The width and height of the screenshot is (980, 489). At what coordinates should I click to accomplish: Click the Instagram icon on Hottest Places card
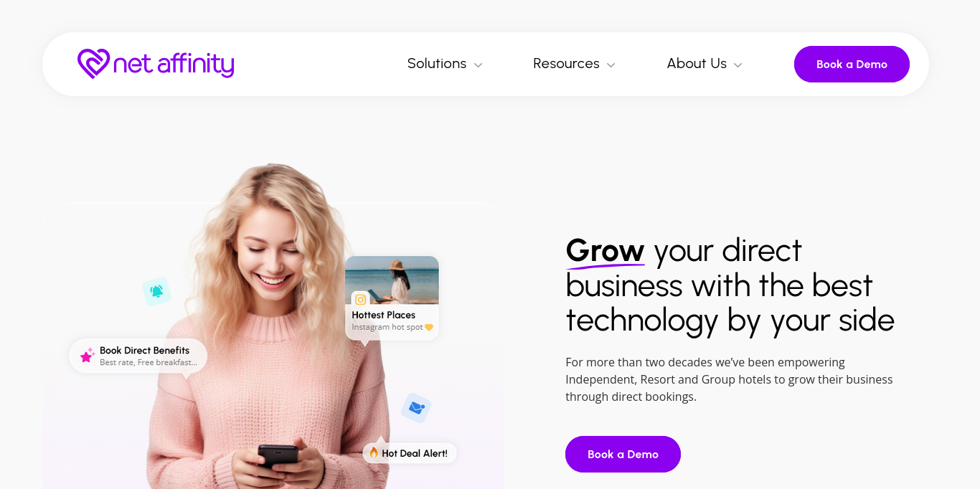(360, 300)
